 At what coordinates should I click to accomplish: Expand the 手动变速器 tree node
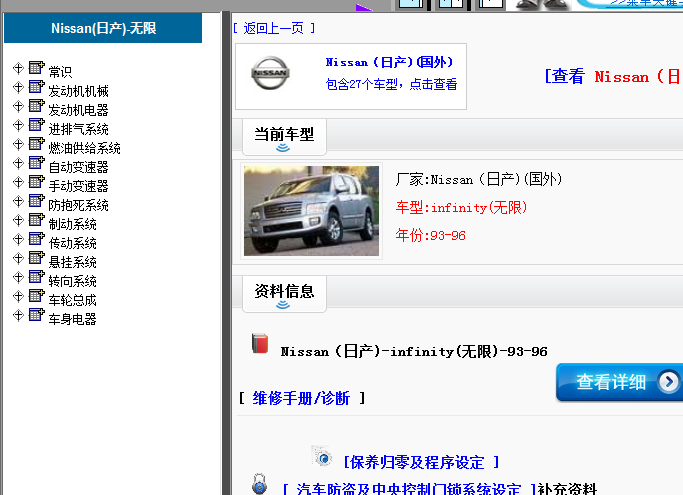[x=18, y=182]
